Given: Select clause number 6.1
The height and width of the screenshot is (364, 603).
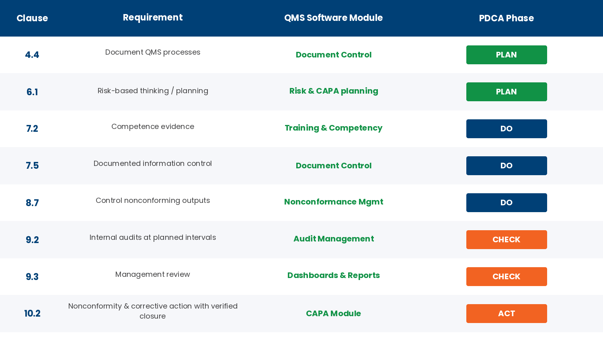Looking at the screenshot, I should tap(32, 92).
